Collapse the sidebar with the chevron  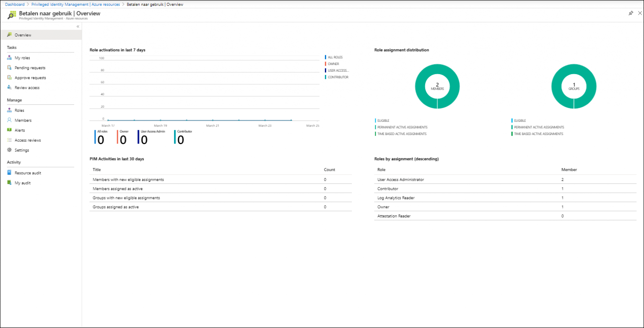click(x=78, y=26)
